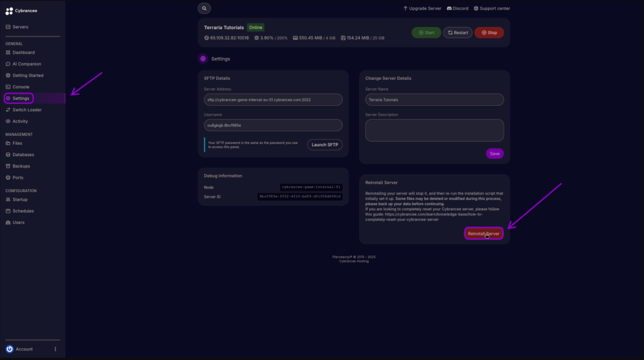This screenshot has width=644, height=360.
Task: Click the Databases icon
Action: coord(8,155)
